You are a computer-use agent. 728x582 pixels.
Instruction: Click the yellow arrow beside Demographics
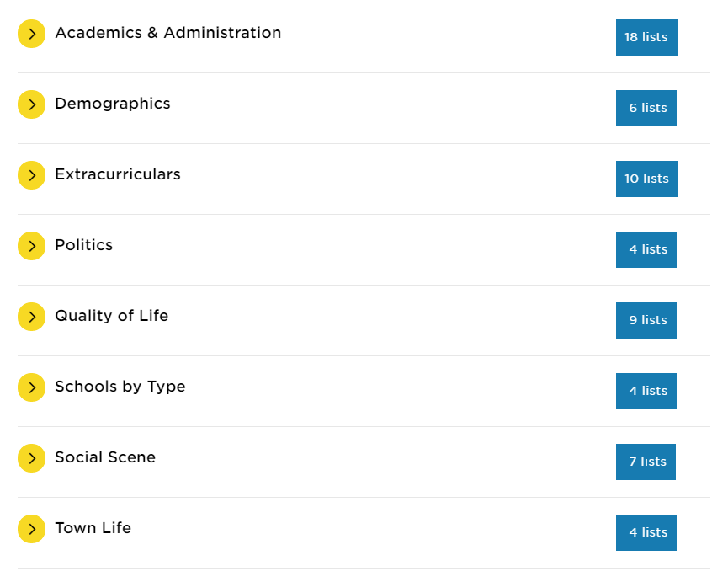32,104
